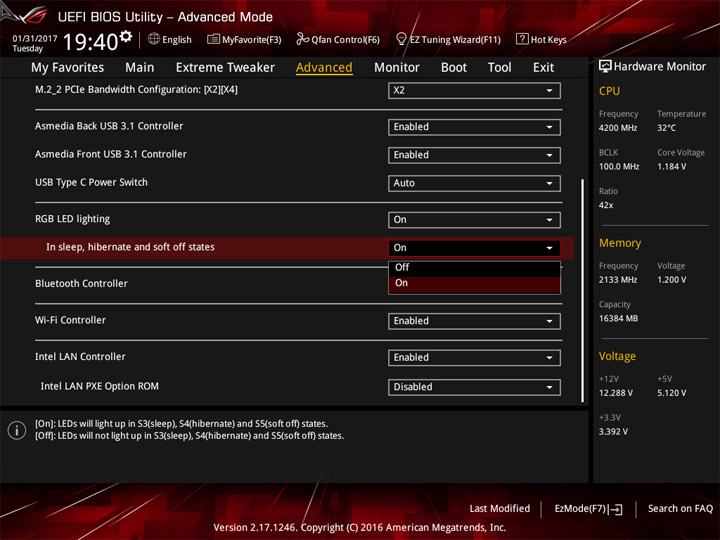The height and width of the screenshot is (540, 720).
Task: Open Wi-Fi Controller dropdown
Action: pyautogui.click(x=474, y=321)
